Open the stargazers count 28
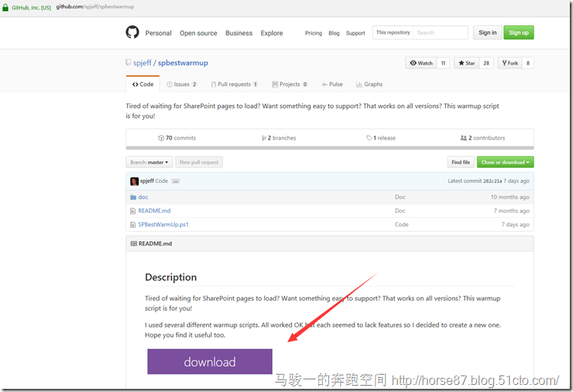This screenshot has height=392, width=573. (486, 63)
